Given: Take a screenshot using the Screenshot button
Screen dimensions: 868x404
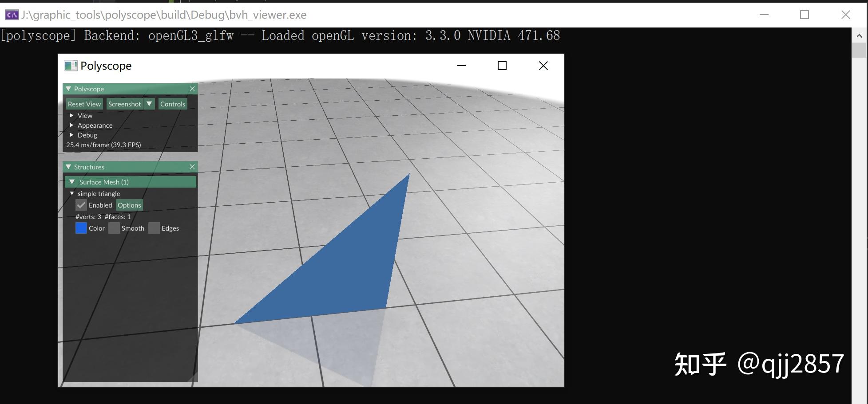Looking at the screenshot, I should (124, 103).
